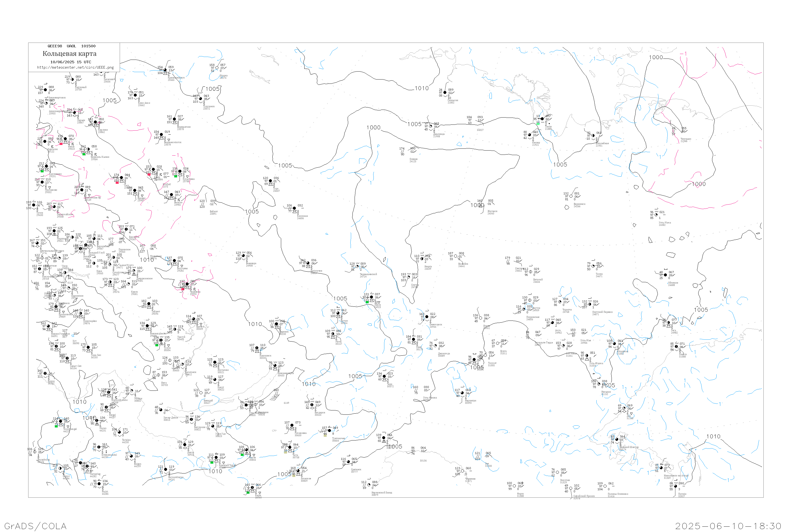Click the meteocenter.net UEEE.png URL text
798x532 pixels.
[x=75, y=68]
